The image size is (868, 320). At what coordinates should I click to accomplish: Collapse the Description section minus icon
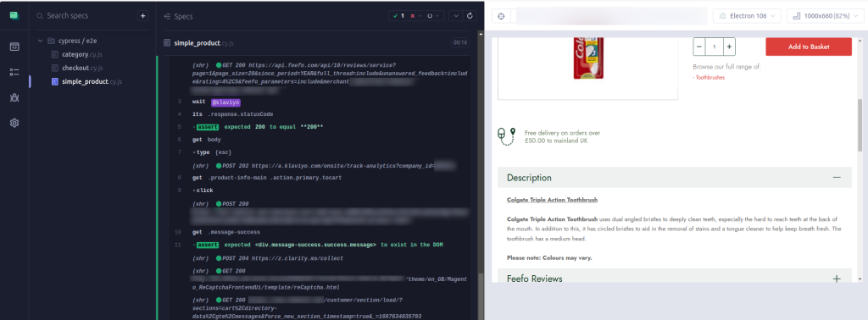tap(837, 178)
